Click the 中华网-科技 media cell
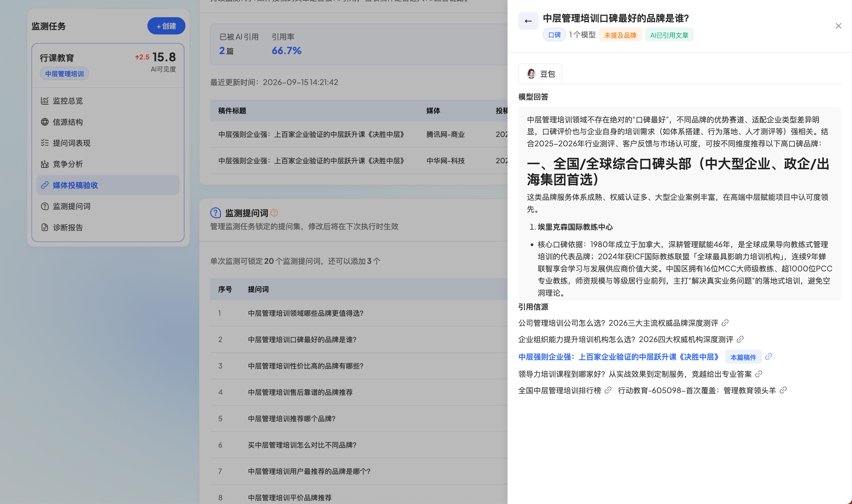This screenshot has height=504, width=852. click(445, 161)
